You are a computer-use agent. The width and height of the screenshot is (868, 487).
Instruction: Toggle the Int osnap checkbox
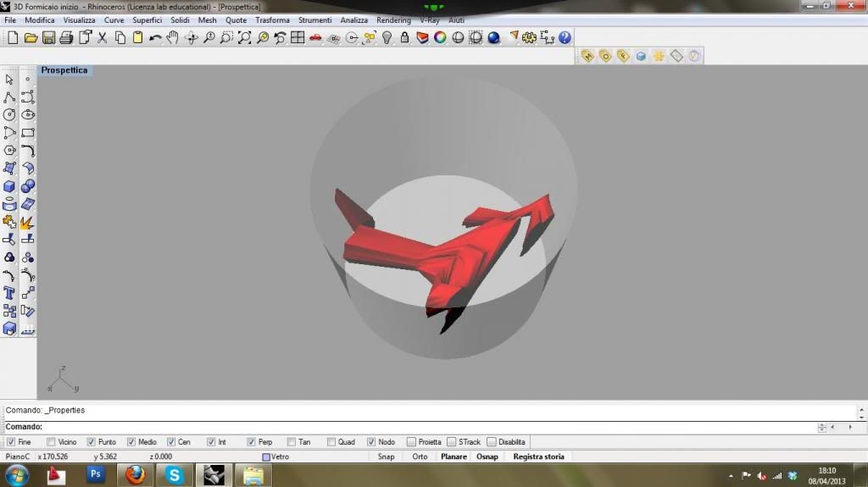(x=211, y=442)
